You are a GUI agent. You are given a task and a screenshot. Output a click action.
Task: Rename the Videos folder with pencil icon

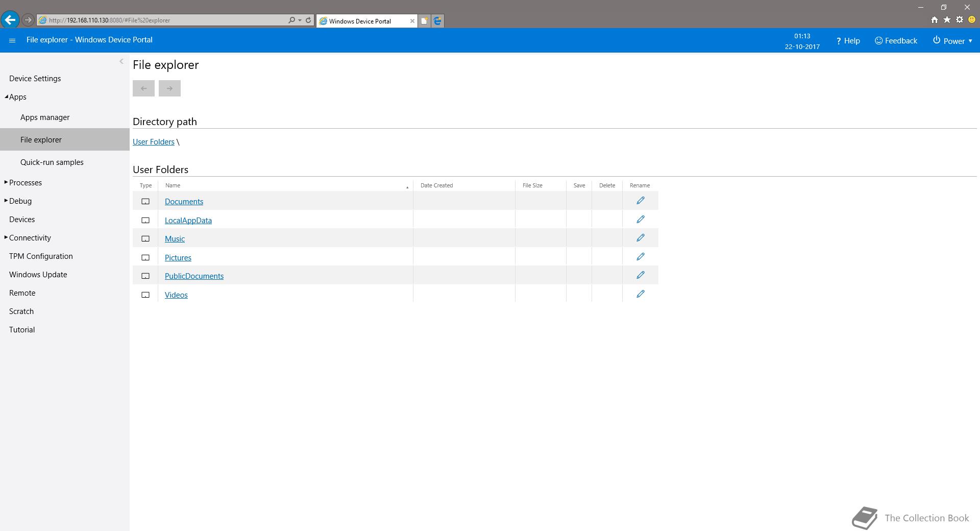click(x=641, y=294)
